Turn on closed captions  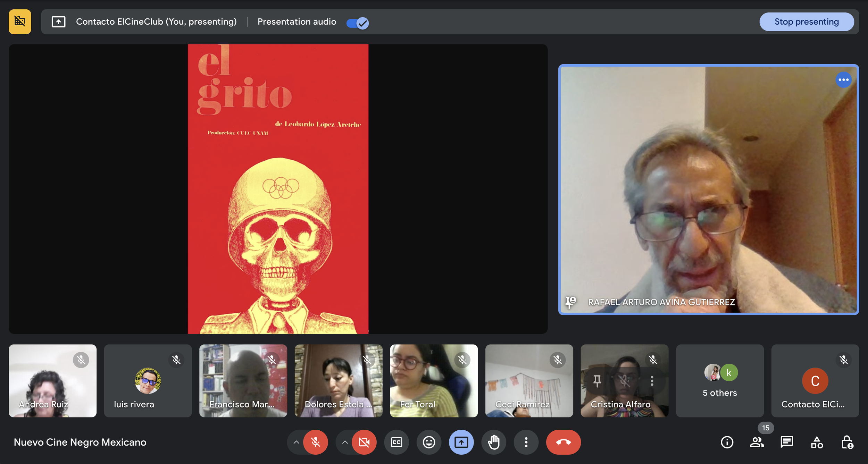[x=397, y=442]
